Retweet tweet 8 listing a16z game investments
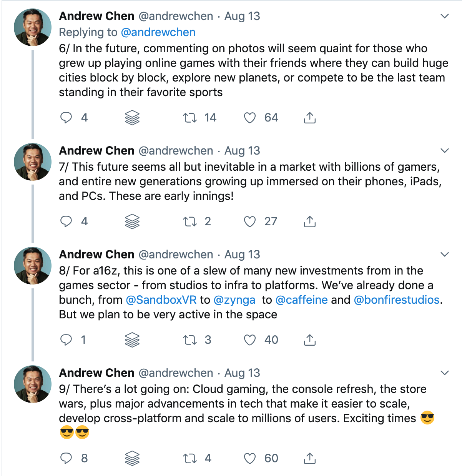The width and height of the screenshot is (462, 476). (x=190, y=340)
